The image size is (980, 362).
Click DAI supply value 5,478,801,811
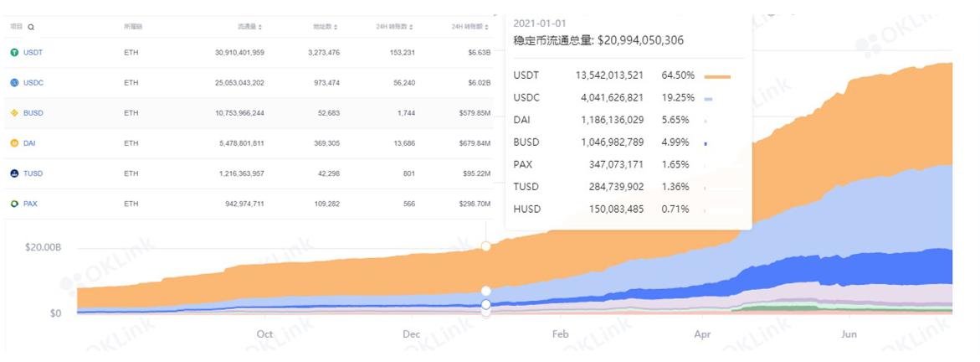coord(241,143)
